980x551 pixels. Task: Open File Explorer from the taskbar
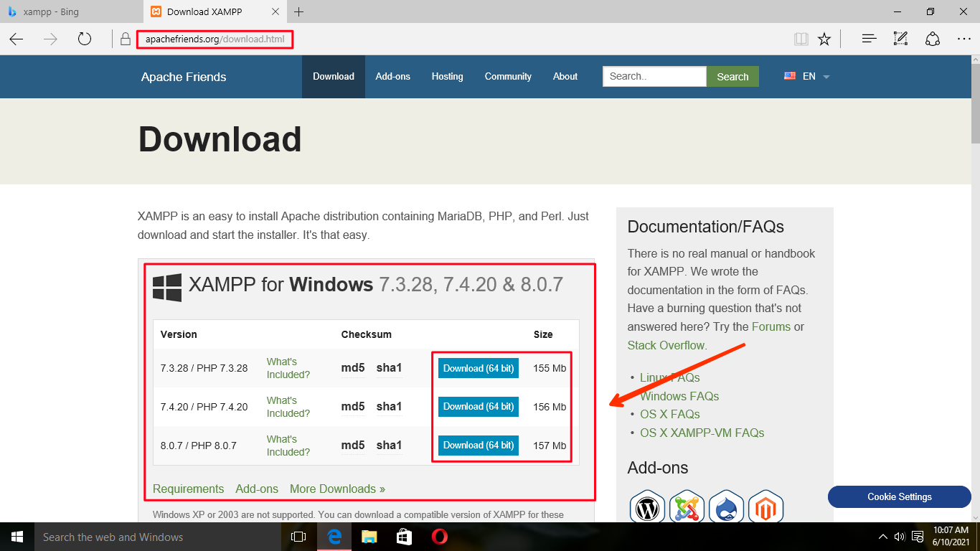[369, 537]
